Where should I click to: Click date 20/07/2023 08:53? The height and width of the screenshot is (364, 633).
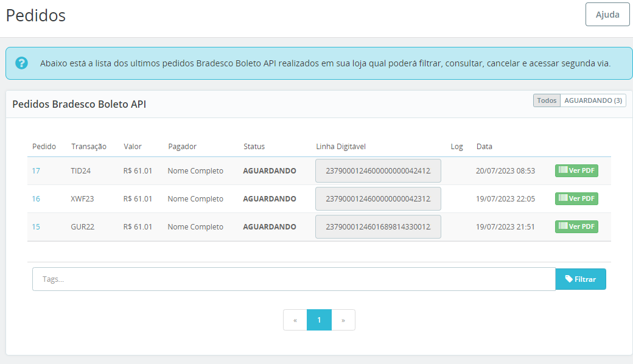[505, 170]
